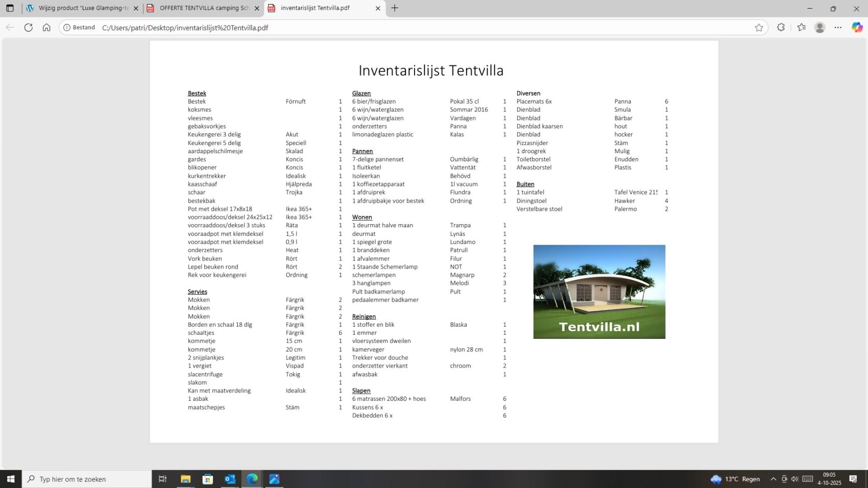Type in the Windows taskbar search box
868x488 pixels.
(x=87, y=479)
